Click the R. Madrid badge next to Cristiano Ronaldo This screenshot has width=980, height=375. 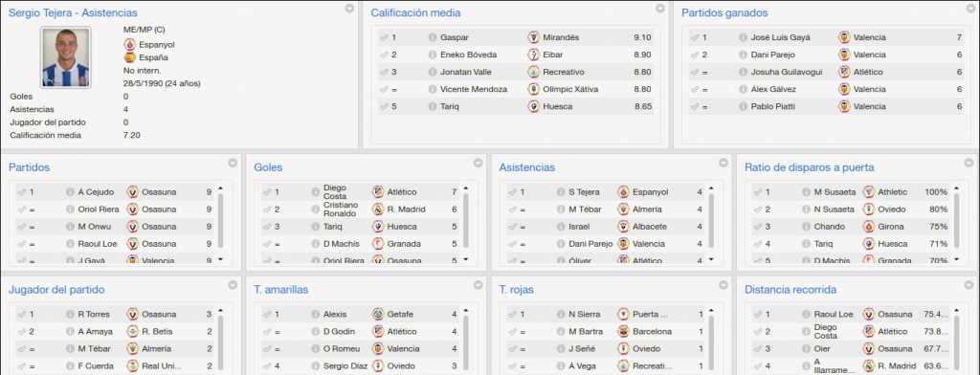[377, 210]
